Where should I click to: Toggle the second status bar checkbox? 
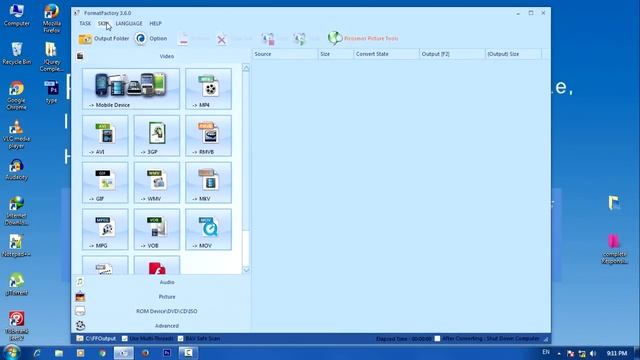(x=180, y=339)
